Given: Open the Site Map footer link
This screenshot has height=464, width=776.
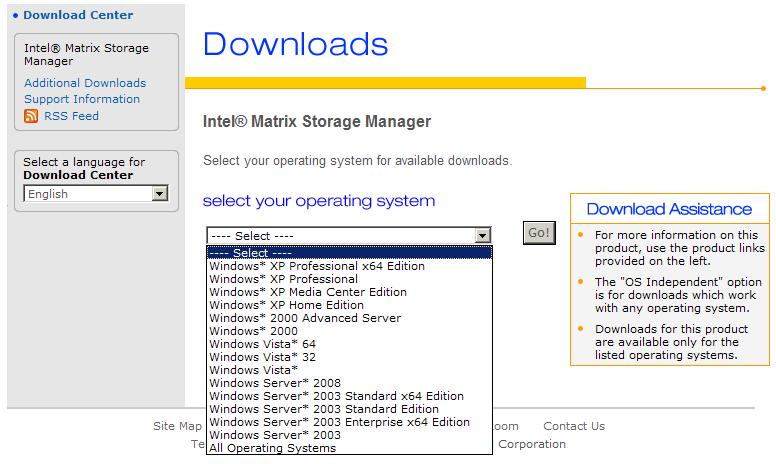Looking at the screenshot, I should point(177,426).
